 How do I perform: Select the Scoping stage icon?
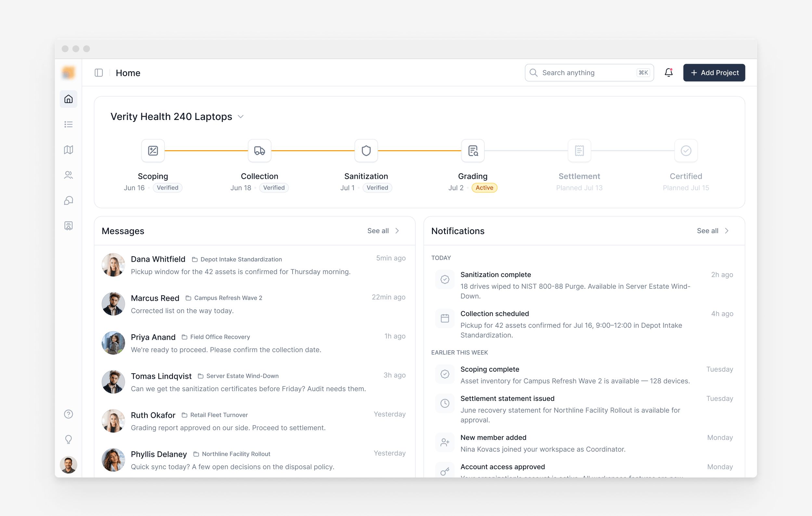(153, 151)
